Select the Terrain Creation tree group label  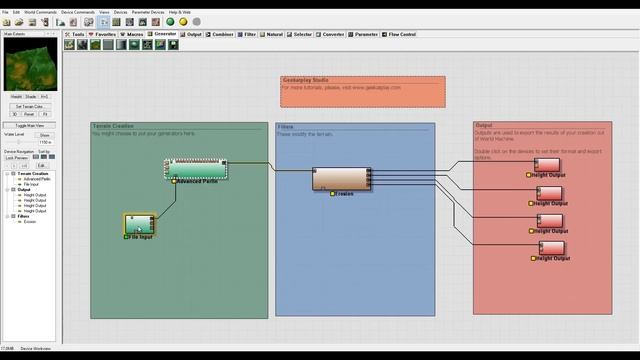click(x=33, y=174)
